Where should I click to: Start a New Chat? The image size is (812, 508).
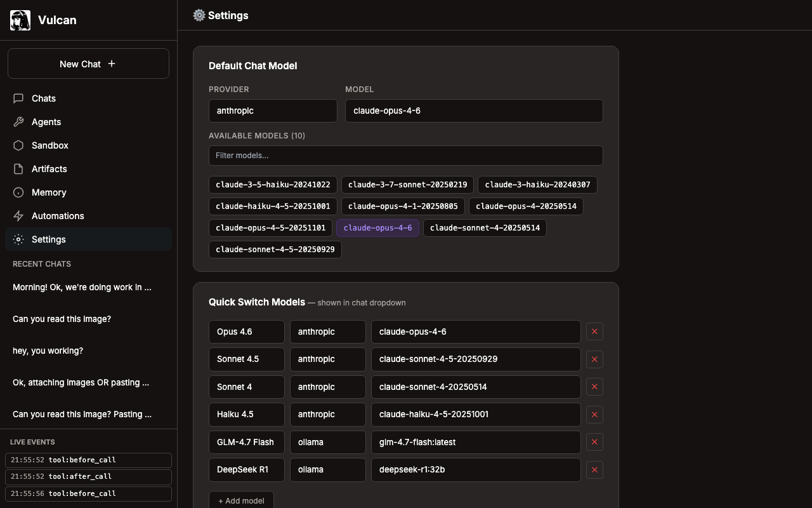pos(88,63)
